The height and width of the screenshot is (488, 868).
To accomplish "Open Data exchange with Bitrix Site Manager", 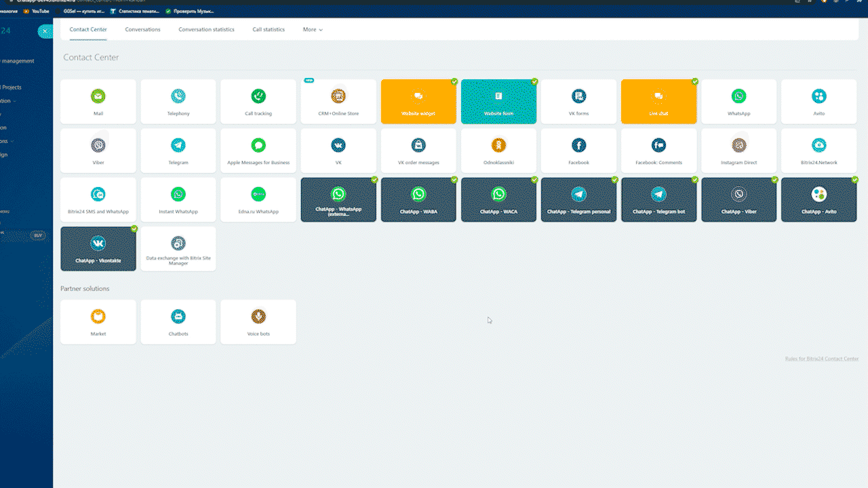I will 178,249.
